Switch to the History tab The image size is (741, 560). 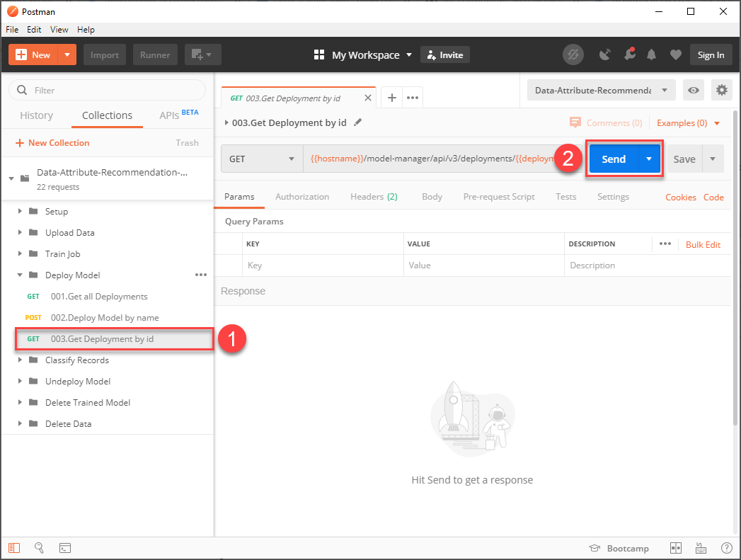coord(36,115)
